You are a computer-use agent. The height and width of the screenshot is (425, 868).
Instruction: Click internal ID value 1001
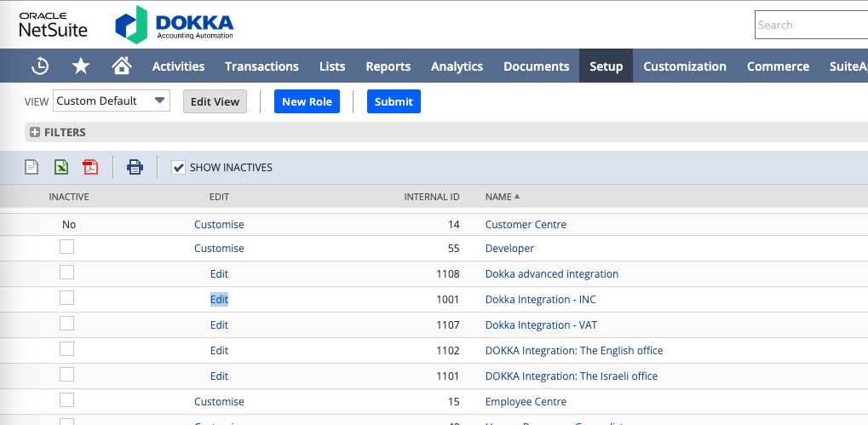pyautogui.click(x=448, y=300)
